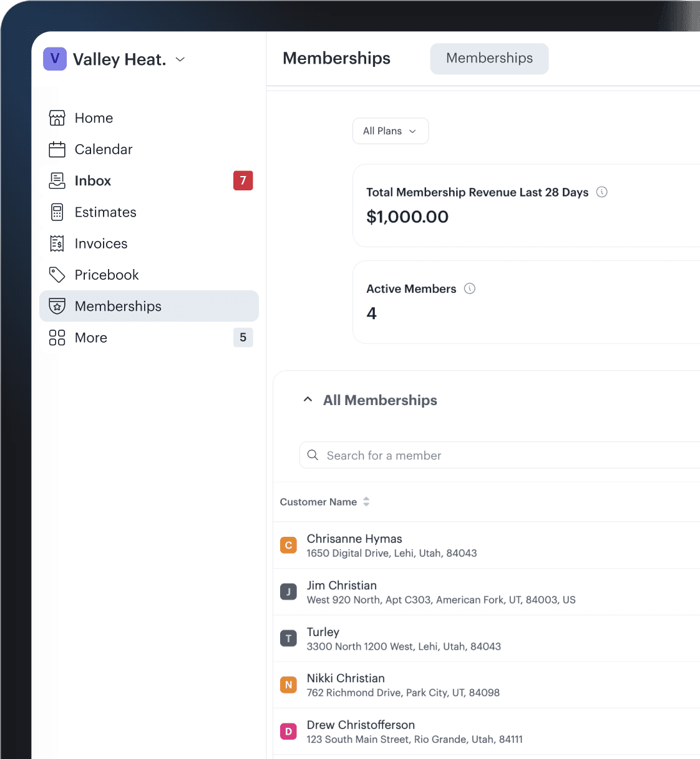Navigate to Estimates
Screen dimensions: 700x759
tap(149, 212)
